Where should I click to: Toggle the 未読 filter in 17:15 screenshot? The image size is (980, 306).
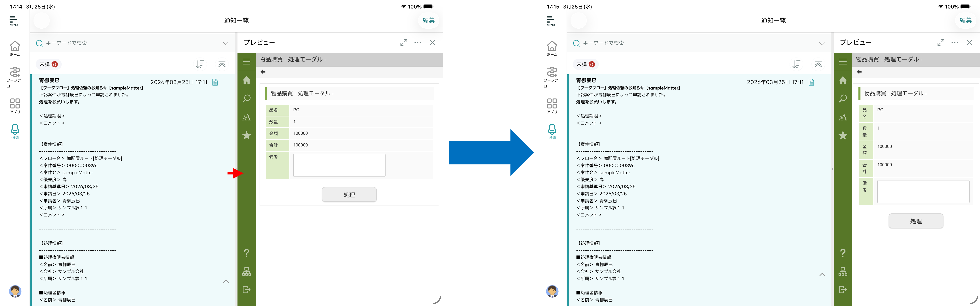(586, 64)
